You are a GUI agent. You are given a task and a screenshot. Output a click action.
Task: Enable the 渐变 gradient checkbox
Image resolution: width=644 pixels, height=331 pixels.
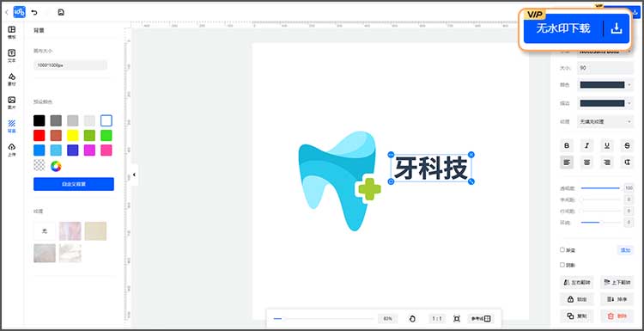click(x=562, y=249)
